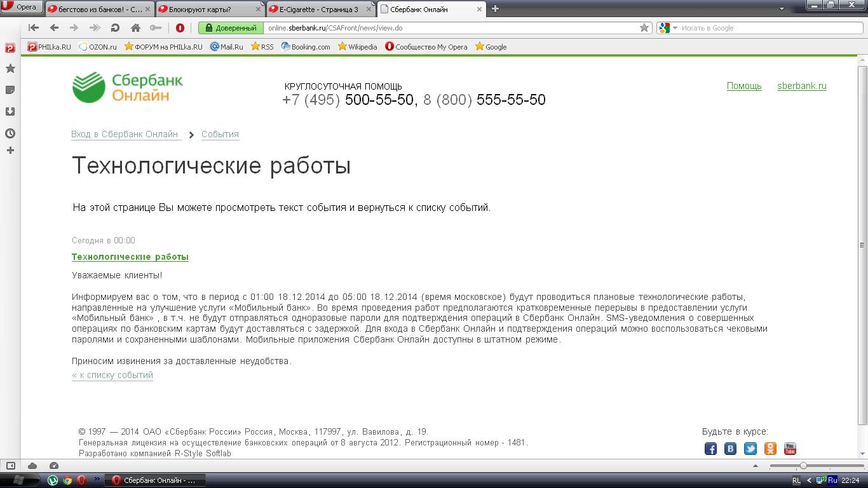Go back with the Back arrow

click(54, 28)
